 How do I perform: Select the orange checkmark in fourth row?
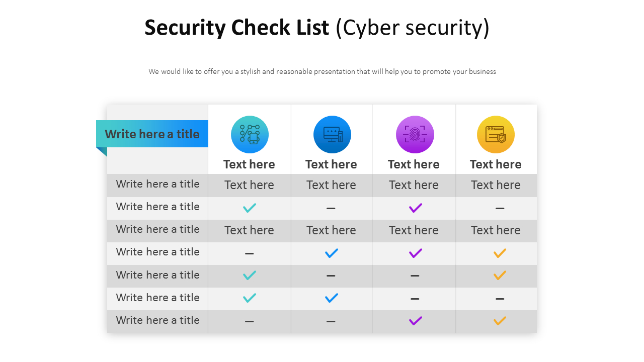[500, 253]
